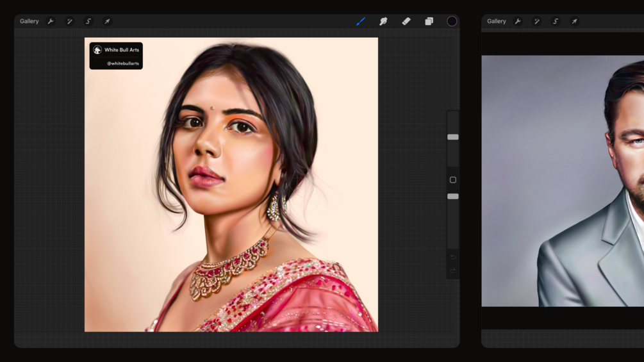Image resolution: width=644 pixels, height=362 pixels.
Task: Open Gallery in the right Procreate window
Action: [496, 21]
